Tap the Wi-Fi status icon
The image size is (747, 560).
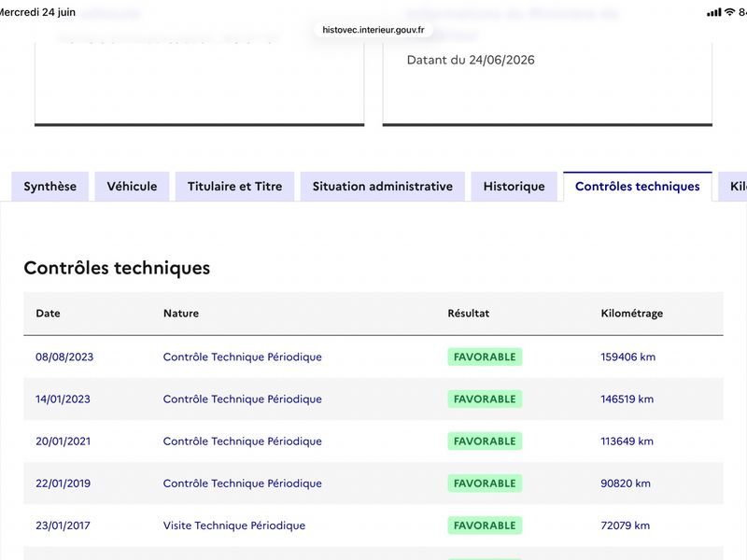pyautogui.click(x=729, y=12)
